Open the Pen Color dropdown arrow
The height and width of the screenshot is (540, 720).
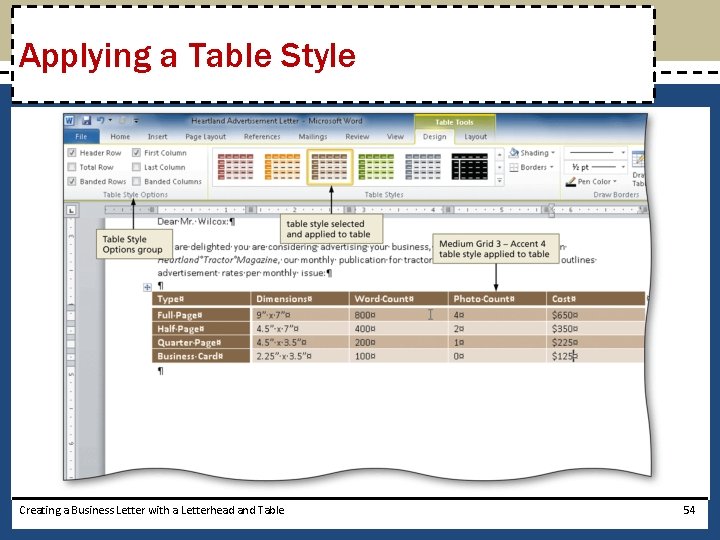(614, 181)
